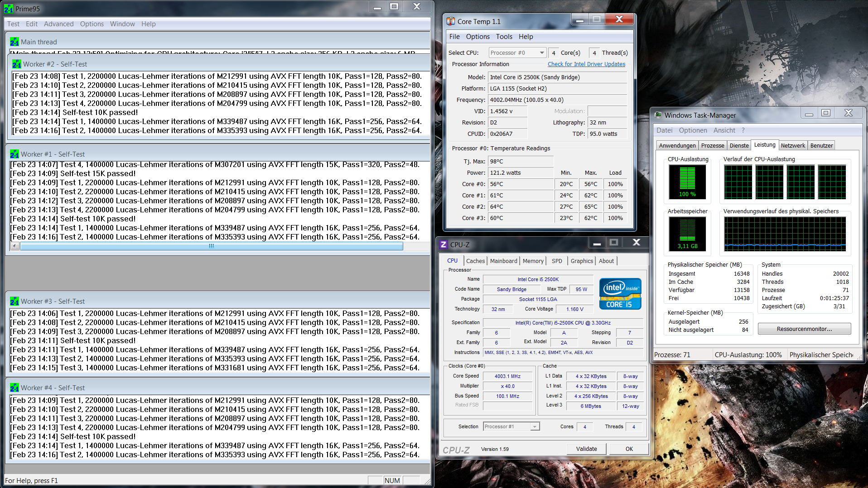Show the About tab in CPU-Z
The image size is (868, 488).
[607, 261]
